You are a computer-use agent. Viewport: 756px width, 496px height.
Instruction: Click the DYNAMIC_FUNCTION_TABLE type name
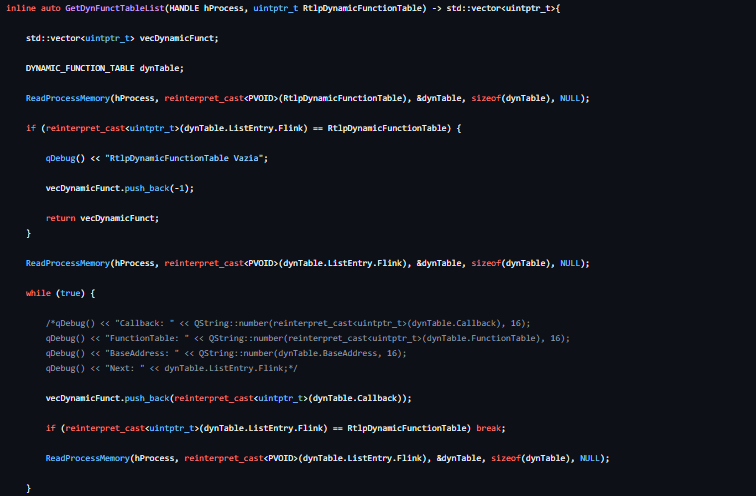point(80,68)
